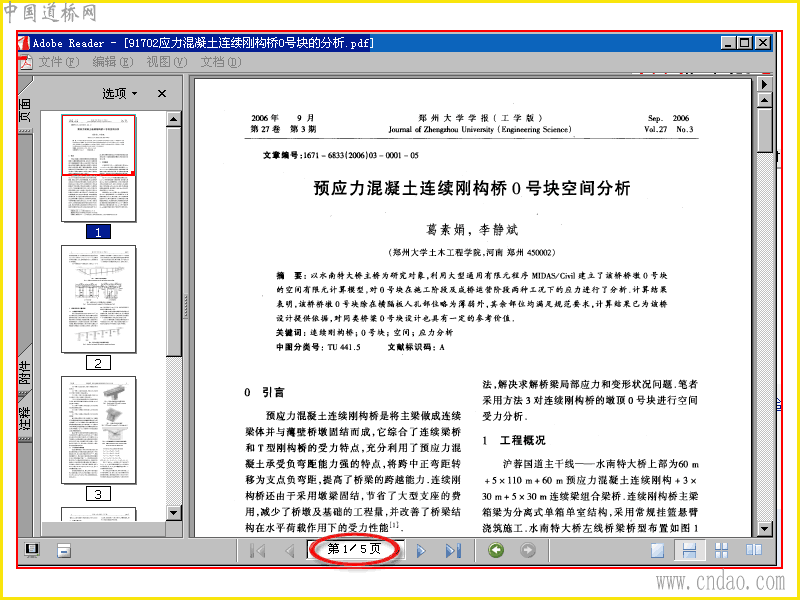
Task: Select facing pages layout icon
Action: [754, 550]
